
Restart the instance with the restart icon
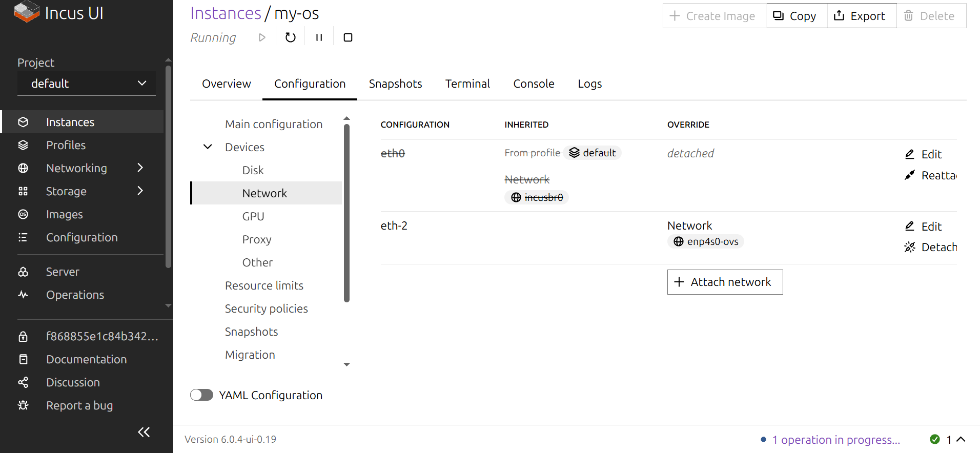point(290,37)
